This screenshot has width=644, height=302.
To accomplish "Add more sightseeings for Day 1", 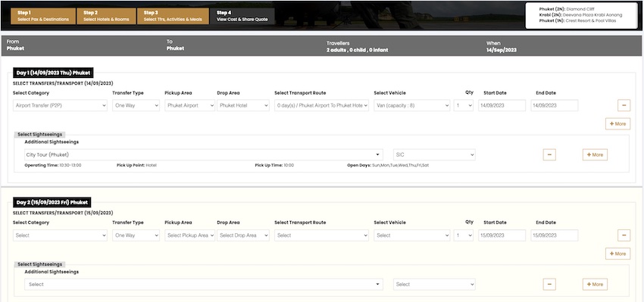I will (x=595, y=154).
